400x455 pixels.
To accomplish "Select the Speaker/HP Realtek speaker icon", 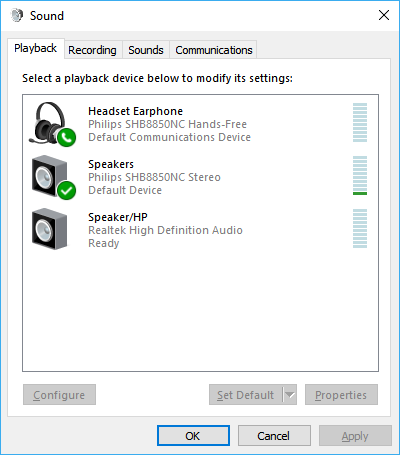I will coord(50,229).
